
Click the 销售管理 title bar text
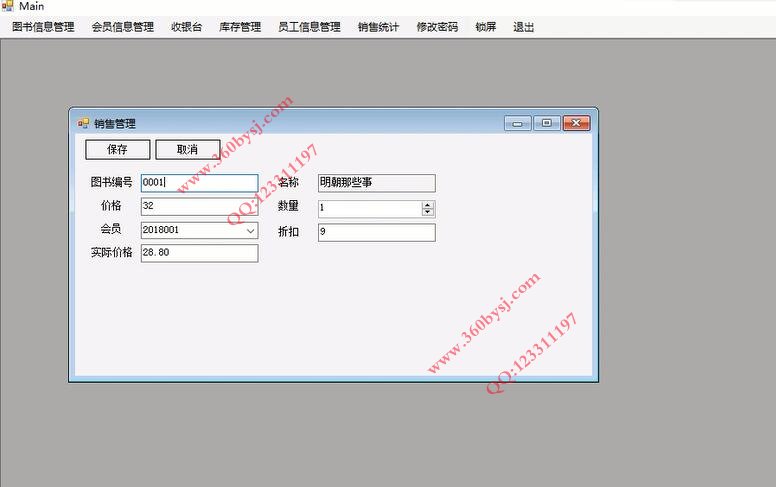coord(115,124)
